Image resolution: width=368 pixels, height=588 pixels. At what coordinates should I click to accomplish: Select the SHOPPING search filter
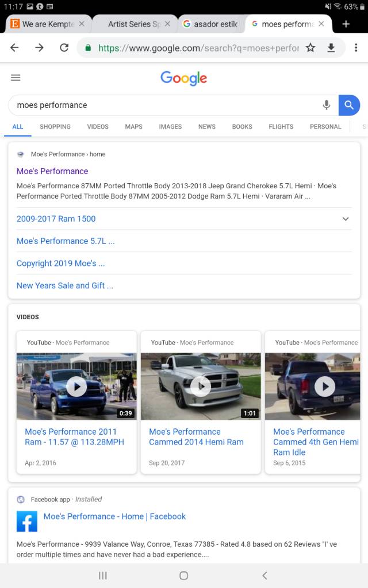click(x=55, y=127)
